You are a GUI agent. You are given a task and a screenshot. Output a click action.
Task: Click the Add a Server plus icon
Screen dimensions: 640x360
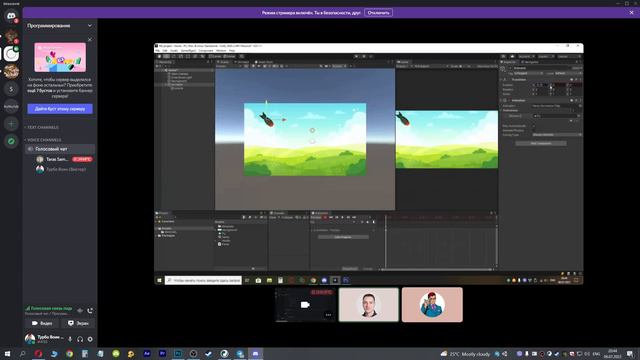pos(11,124)
